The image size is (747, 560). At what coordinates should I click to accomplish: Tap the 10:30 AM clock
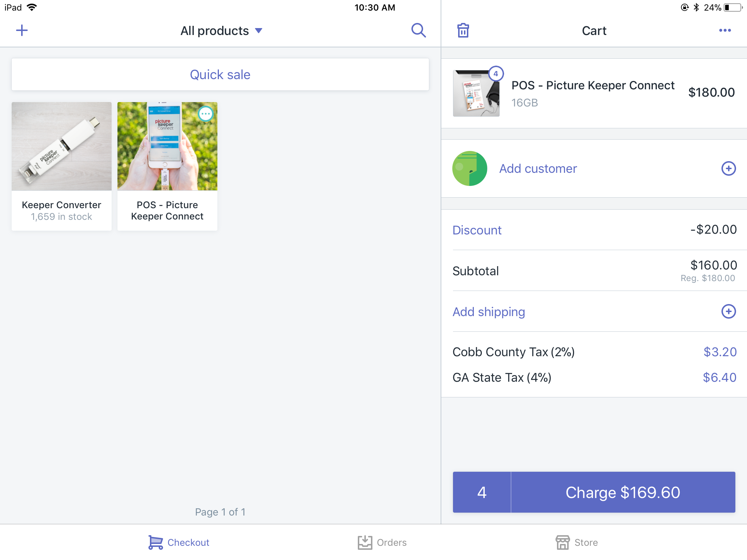pyautogui.click(x=375, y=7)
